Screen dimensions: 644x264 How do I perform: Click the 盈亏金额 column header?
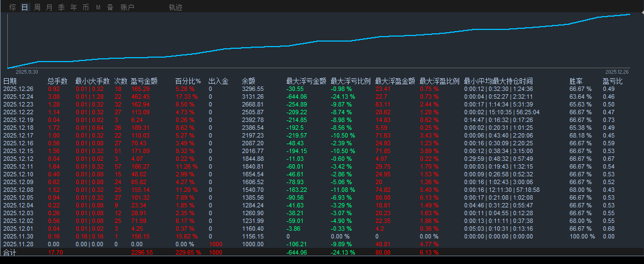(144, 81)
